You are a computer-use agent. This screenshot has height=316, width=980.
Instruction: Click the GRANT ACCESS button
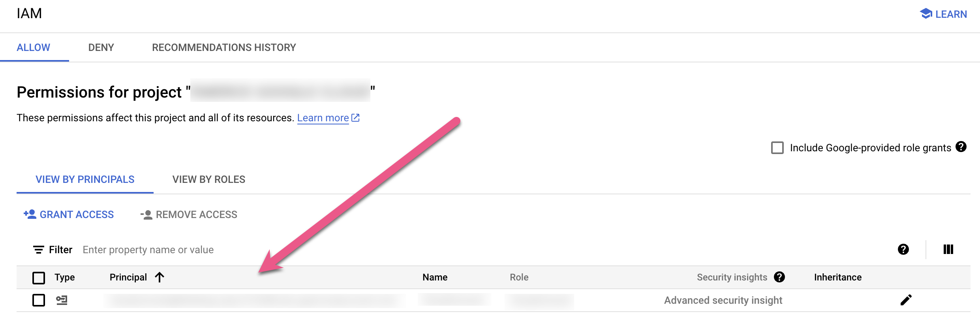coord(69,214)
